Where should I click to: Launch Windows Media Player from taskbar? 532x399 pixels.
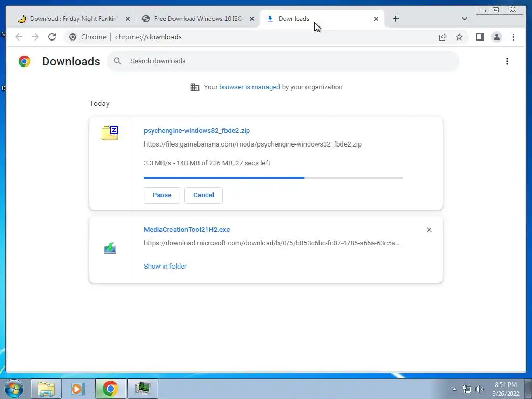click(78, 389)
